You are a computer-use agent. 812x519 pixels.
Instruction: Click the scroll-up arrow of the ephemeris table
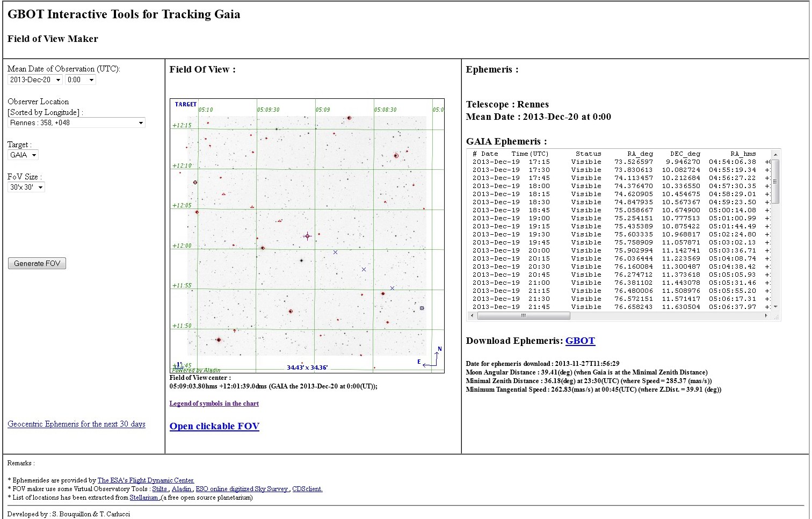(775, 155)
